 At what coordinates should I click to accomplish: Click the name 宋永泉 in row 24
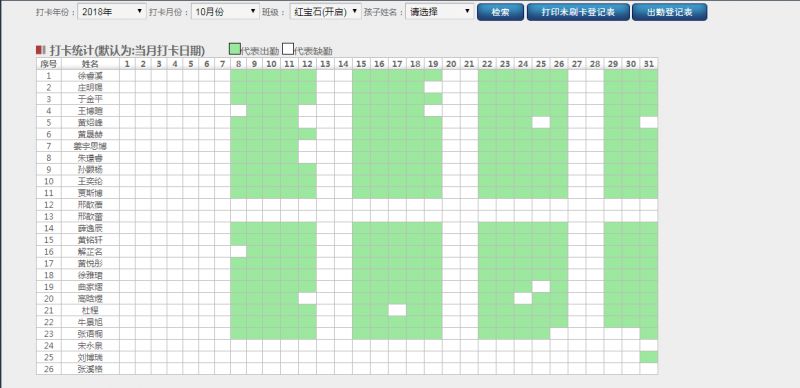click(90, 346)
